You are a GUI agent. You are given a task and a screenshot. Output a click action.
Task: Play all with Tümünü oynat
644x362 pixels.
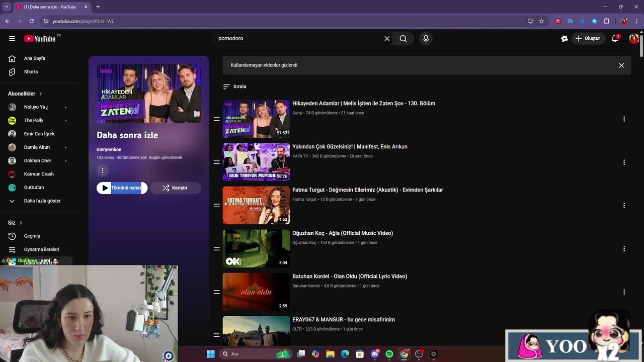click(122, 188)
